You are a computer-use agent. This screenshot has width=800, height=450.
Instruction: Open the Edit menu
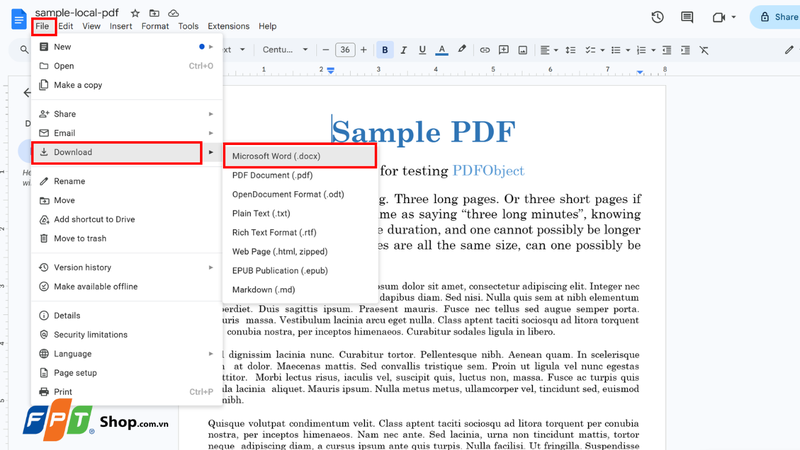(x=65, y=26)
